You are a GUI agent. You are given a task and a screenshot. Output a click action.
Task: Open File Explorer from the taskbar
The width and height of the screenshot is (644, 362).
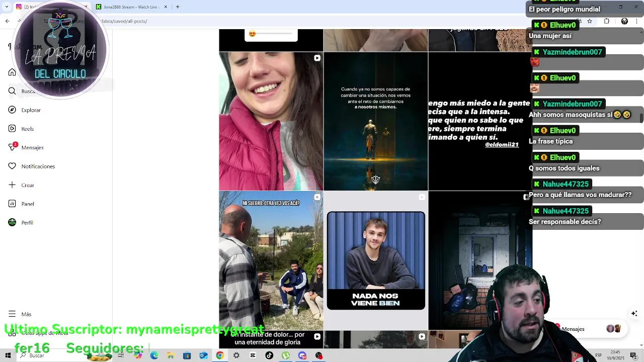coord(171,355)
